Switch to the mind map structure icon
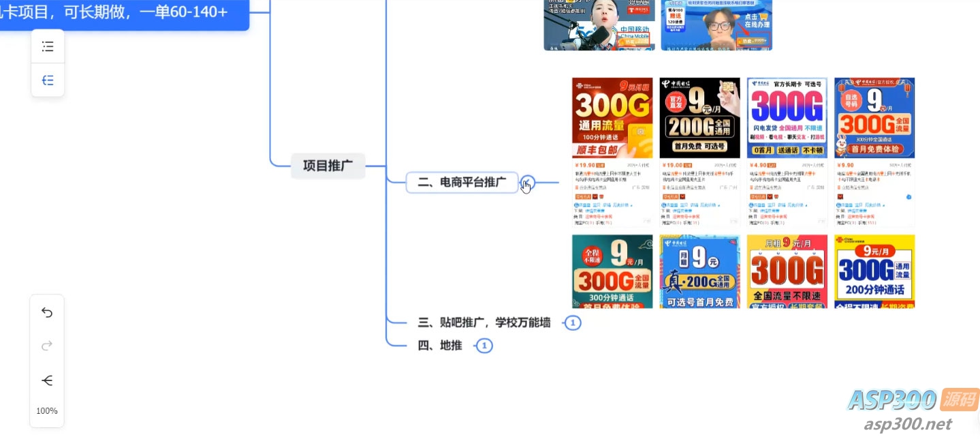Viewport: 980px width, 439px height. click(x=48, y=80)
